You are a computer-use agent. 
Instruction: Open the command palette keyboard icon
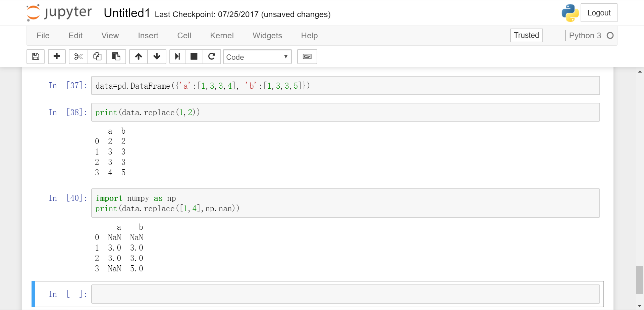(307, 56)
